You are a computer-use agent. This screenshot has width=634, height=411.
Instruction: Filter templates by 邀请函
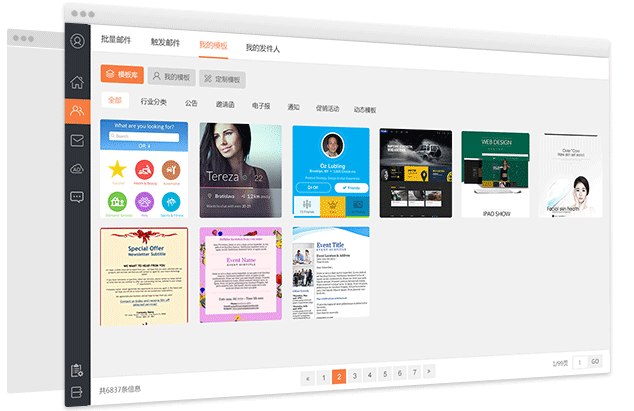pyautogui.click(x=225, y=104)
